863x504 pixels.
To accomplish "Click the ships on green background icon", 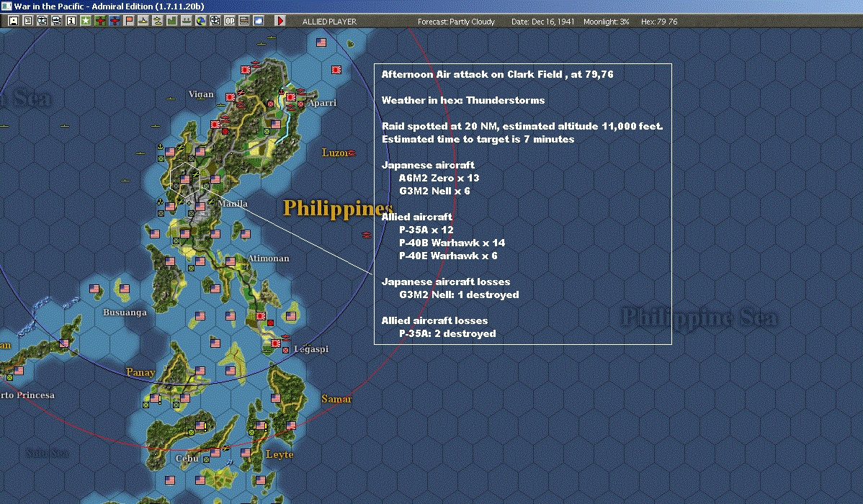I will [186, 21].
